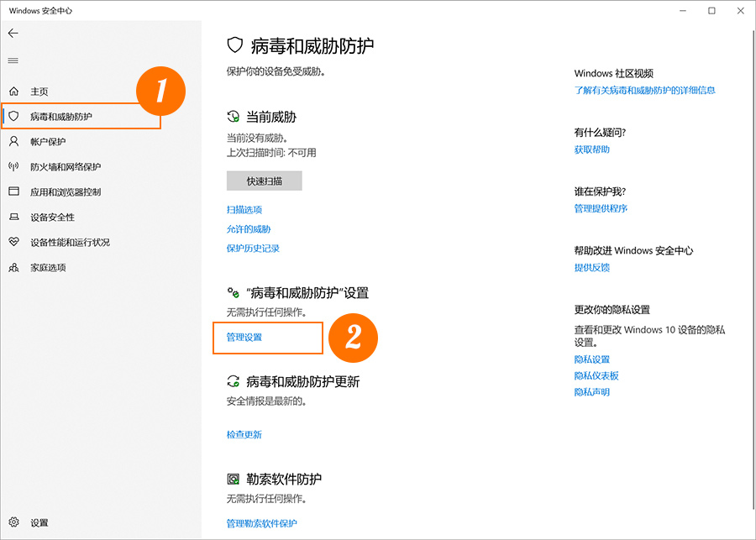
Task: Click the 有什么疑问? heading
Action: coord(601,133)
